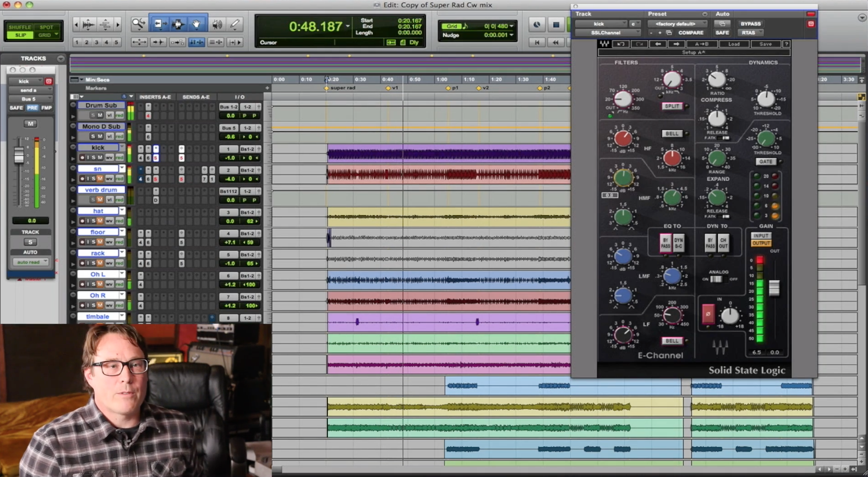Open Grid value dropdown

(x=511, y=26)
